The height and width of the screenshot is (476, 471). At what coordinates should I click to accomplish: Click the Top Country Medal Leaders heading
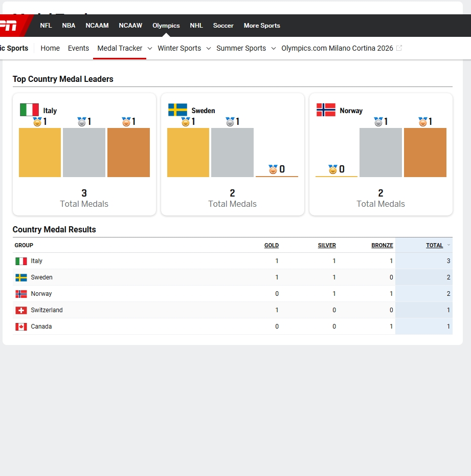click(x=63, y=79)
